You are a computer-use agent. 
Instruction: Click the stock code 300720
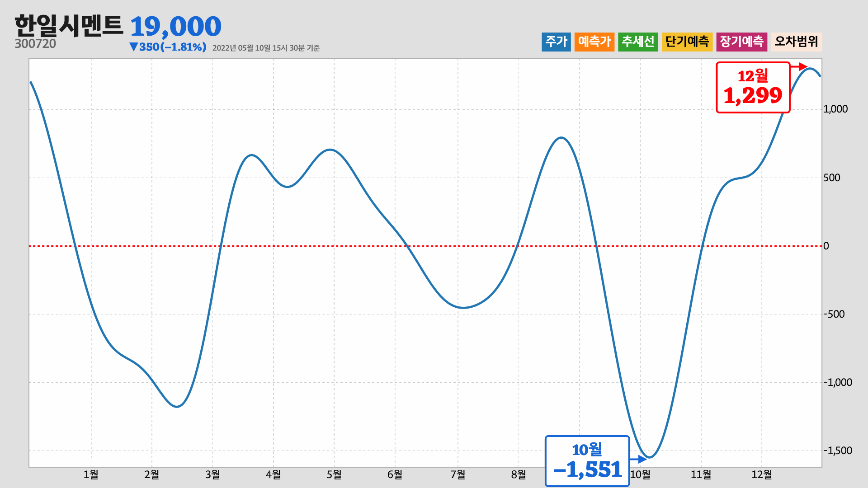click(x=35, y=44)
